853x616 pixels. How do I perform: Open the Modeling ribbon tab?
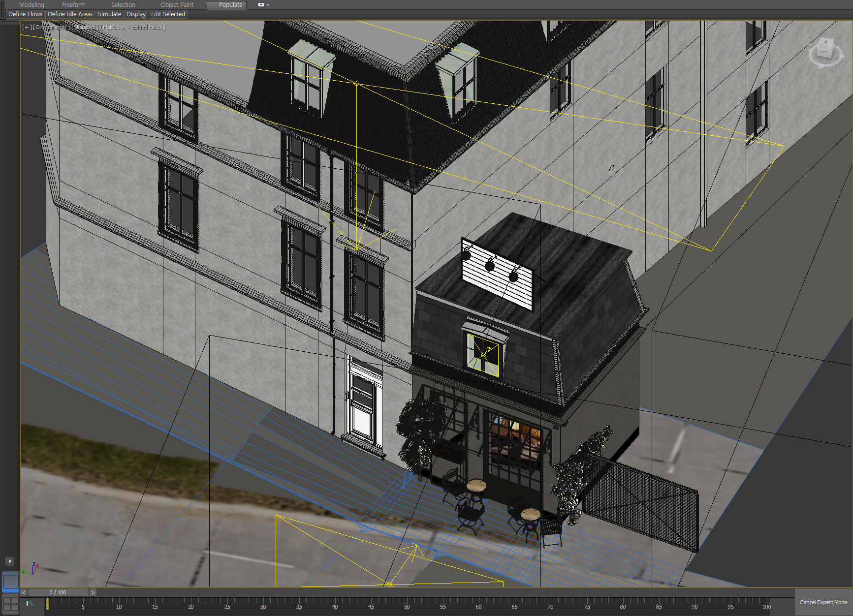(32, 4)
